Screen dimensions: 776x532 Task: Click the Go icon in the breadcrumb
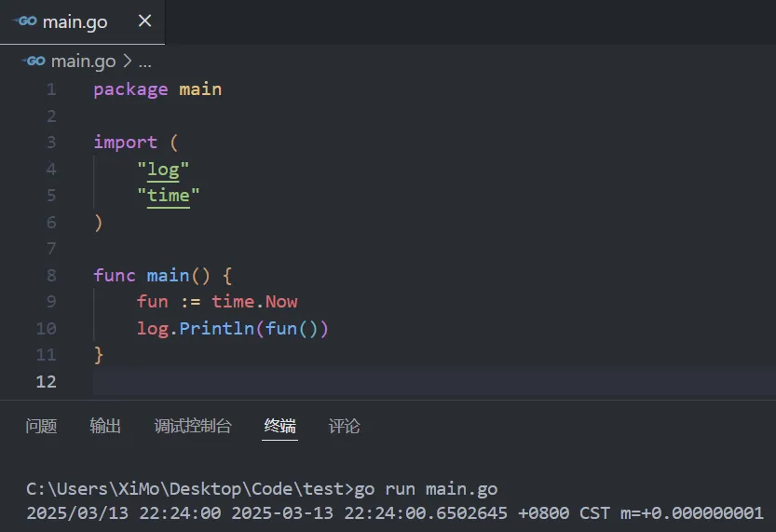[35, 61]
